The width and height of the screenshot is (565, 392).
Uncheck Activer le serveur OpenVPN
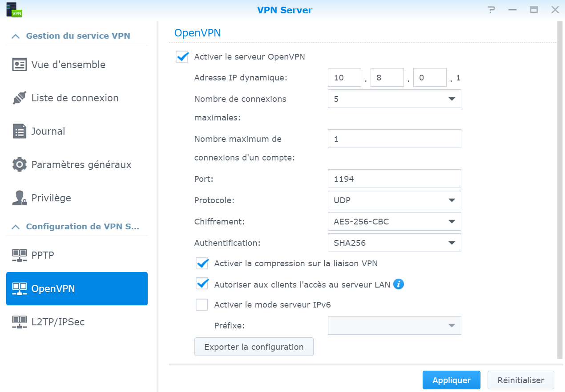182,57
